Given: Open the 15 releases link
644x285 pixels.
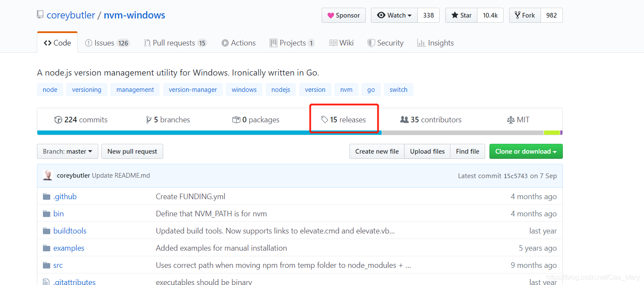Looking at the screenshot, I should pyautogui.click(x=343, y=120).
